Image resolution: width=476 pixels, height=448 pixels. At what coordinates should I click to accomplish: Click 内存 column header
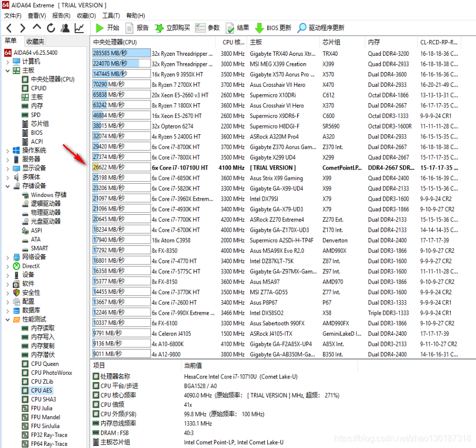point(391,42)
